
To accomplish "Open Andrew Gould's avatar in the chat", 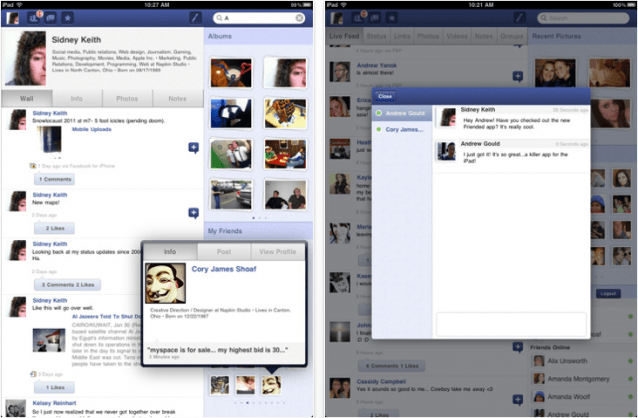I will [x=446, y=151].
